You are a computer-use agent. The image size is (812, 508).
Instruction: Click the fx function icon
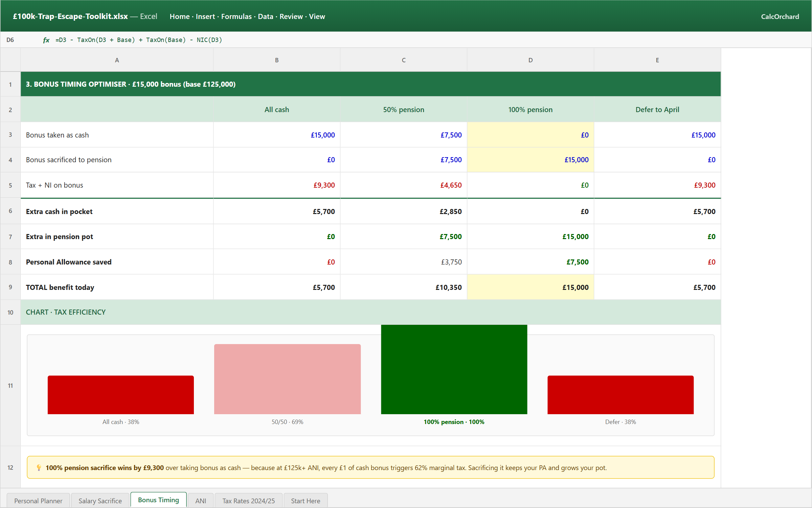[x=46, y=40]
